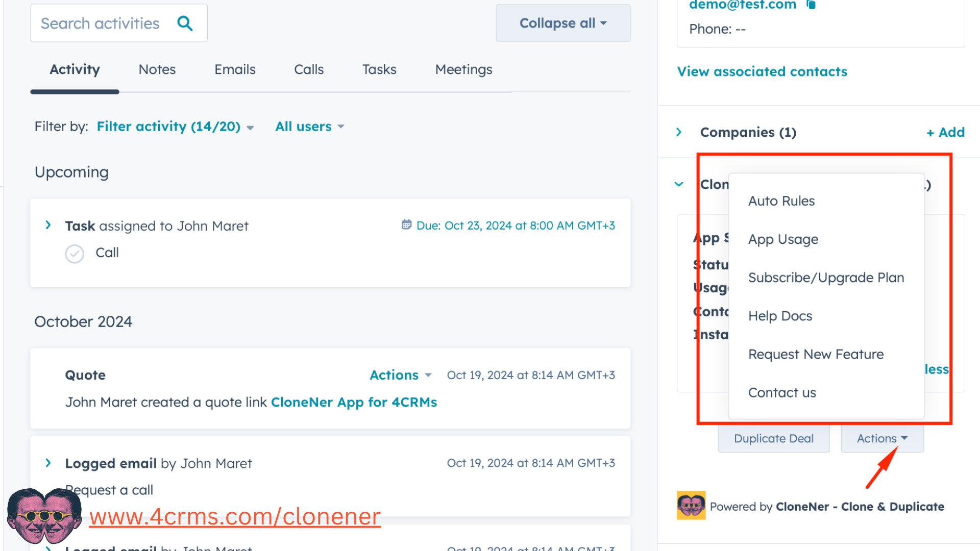Choose Subscribe/Upgrade Plan option
Viewport: 980px width, 551px height.
(x=826, y=278)
